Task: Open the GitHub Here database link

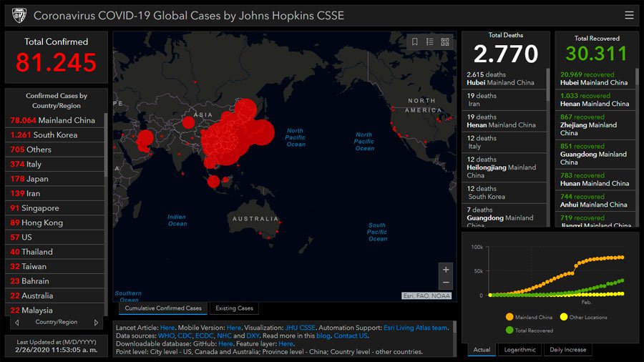Action: tap(225, 344)
